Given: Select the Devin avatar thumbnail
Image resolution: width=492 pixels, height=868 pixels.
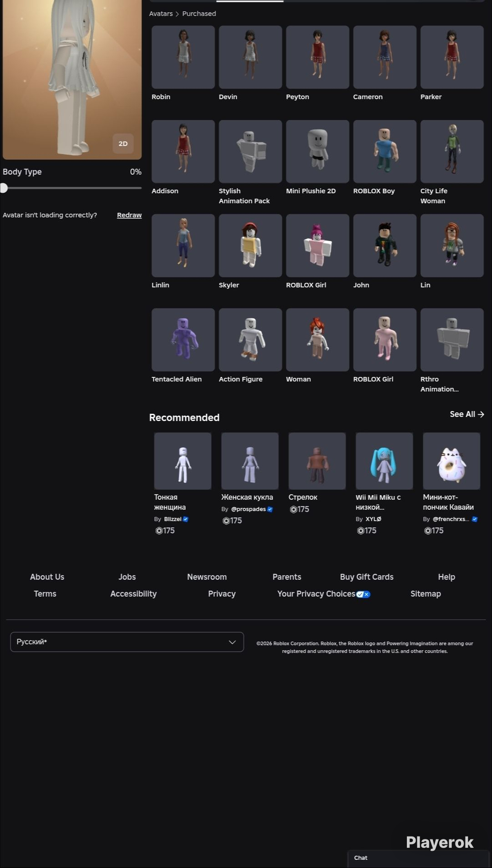Looking at the screenshot, I should tap(250, 57).
